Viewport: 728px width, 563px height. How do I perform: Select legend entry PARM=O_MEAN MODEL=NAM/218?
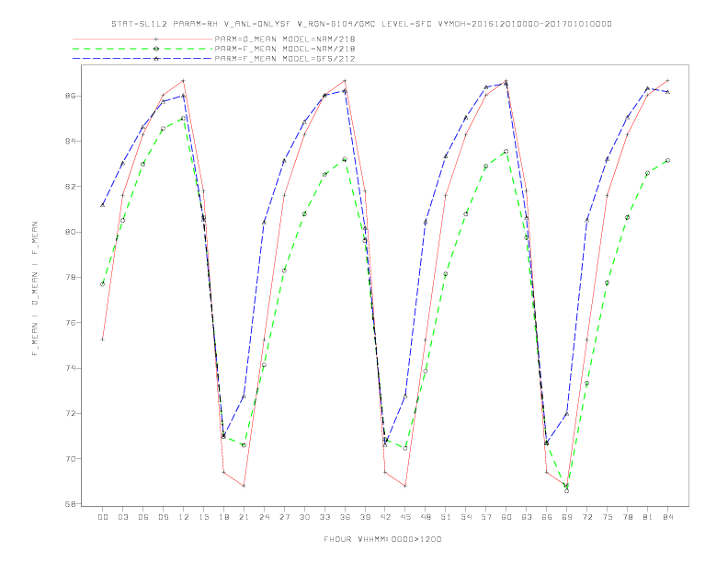click(285, 39)
